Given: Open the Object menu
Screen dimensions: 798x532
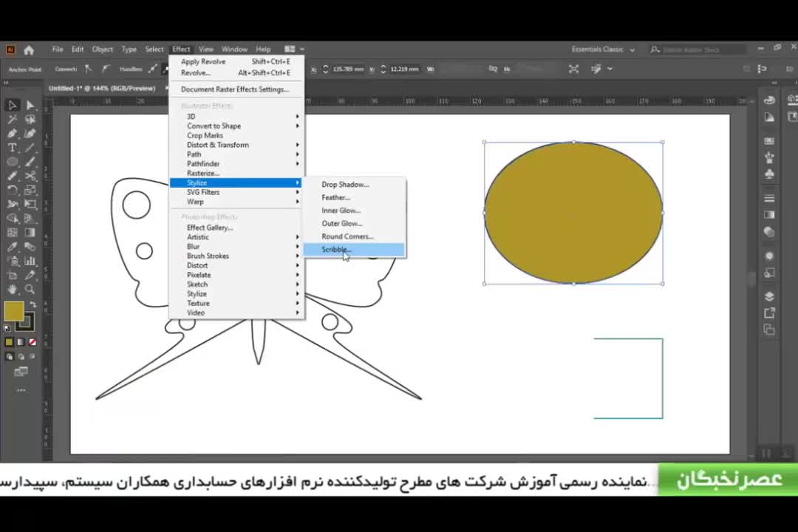Looking at the screenshot, I should tap(102, 50).
